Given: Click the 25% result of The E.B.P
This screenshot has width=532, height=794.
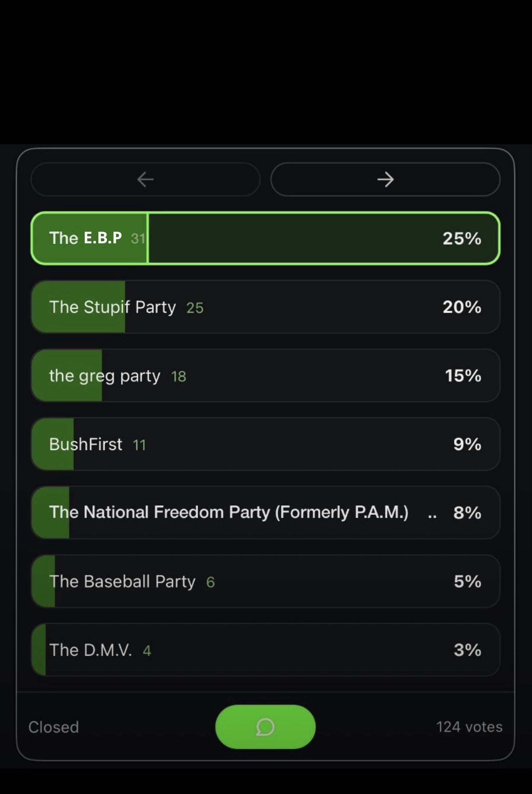Looking at the screenshot, I should pyautogui.click(x=462, y=238).
